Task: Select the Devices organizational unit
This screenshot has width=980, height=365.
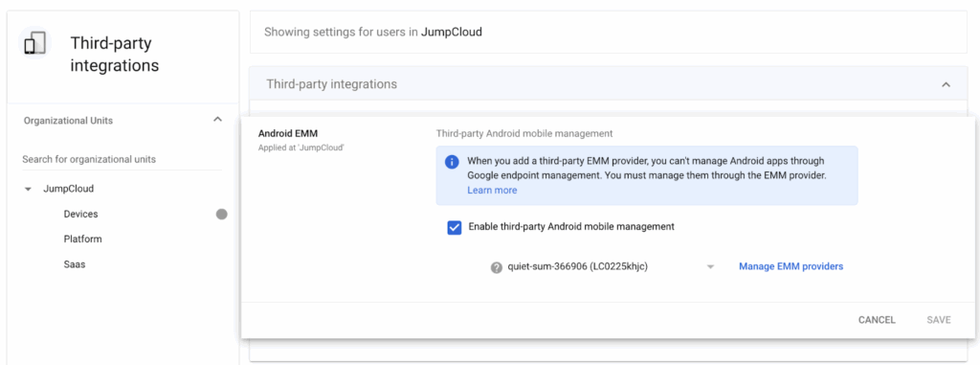Action: tap(80, 215)
